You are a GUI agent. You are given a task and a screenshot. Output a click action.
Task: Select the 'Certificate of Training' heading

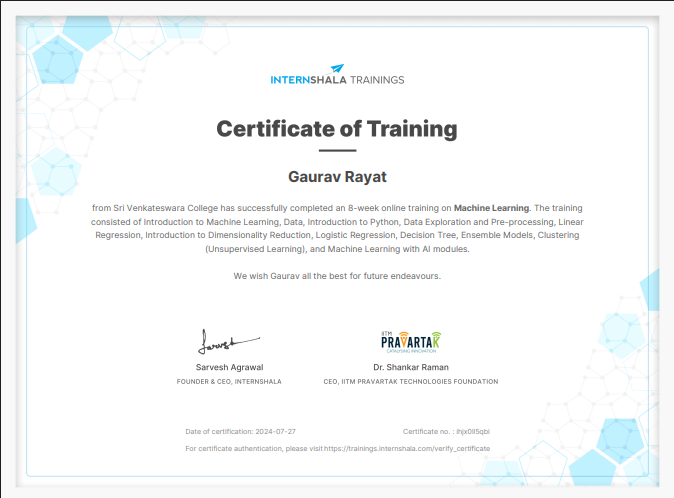[337, 129]
